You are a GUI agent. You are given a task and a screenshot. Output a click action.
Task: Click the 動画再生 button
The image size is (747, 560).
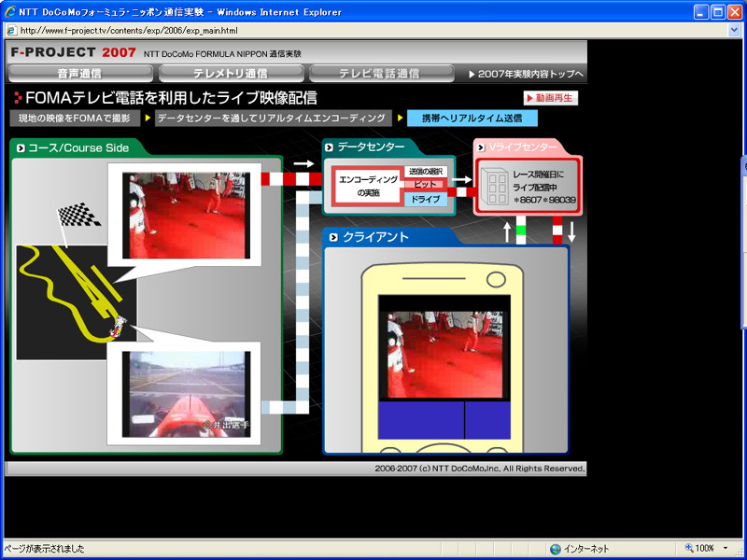pyautogui.click(x=550, y=98)
